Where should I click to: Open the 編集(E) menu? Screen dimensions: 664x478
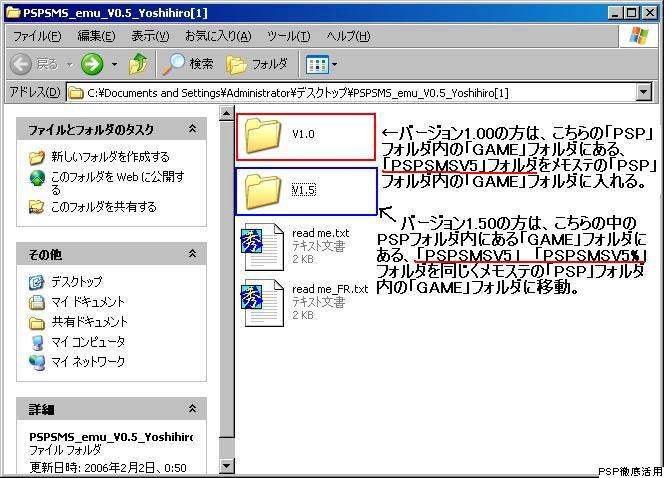96,36
